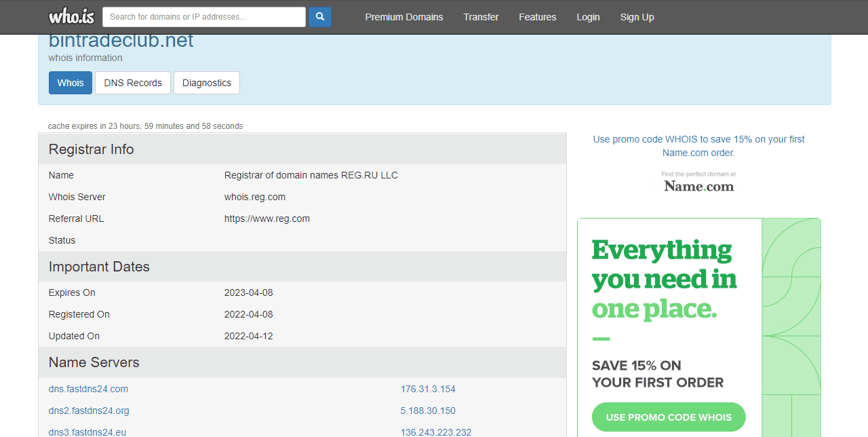Click the Name.com logo
This screenshot has width=868, height=437.
(698, 185)
